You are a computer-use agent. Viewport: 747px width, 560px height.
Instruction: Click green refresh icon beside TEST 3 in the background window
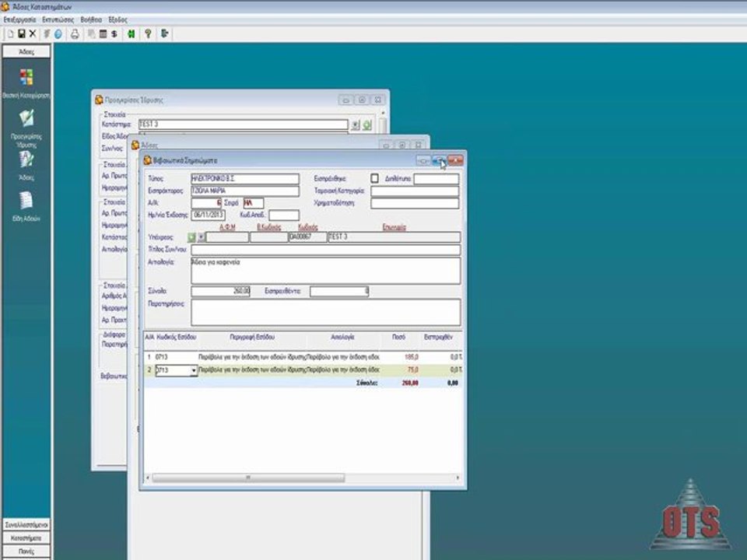point(367,125)
